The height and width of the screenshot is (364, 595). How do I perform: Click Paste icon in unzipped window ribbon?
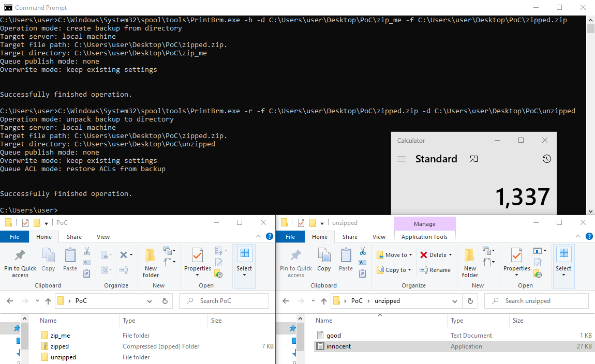(x=346, y=260)
